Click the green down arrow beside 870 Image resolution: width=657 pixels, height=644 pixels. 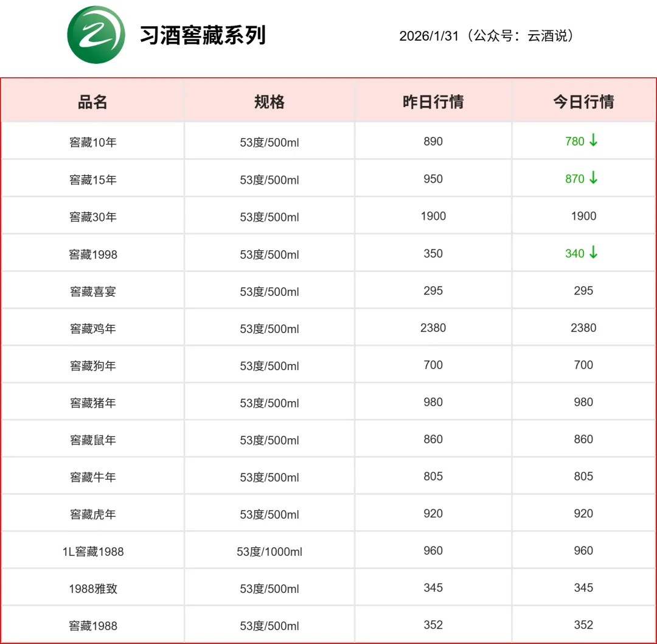593,178
